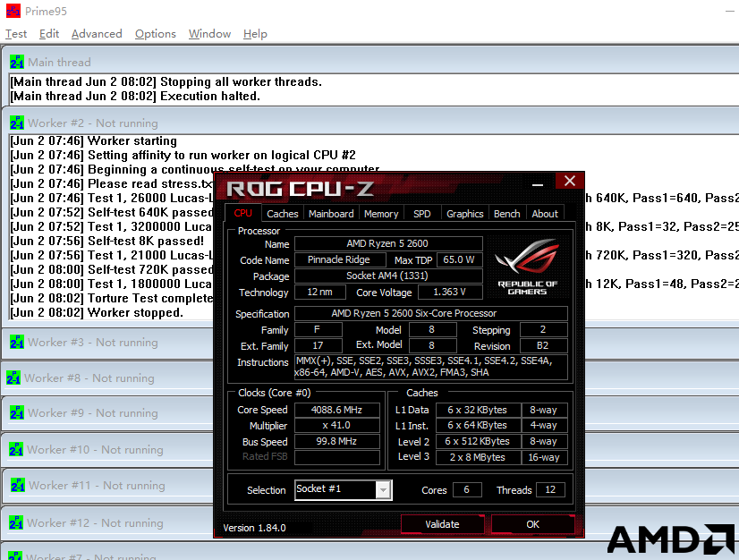Open the Edit menu in Prime95
739x560 pixels.
click(x=49, y=34)
